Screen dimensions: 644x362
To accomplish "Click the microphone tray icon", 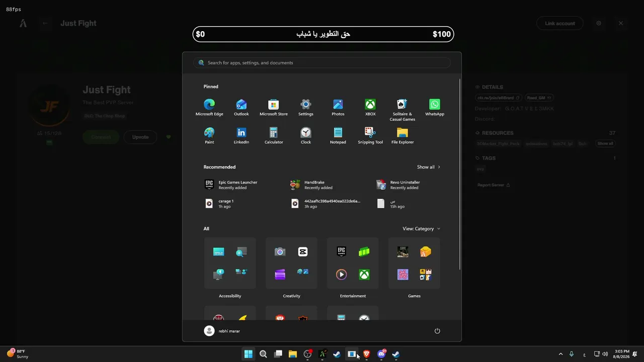I will (x=571, y=354).
